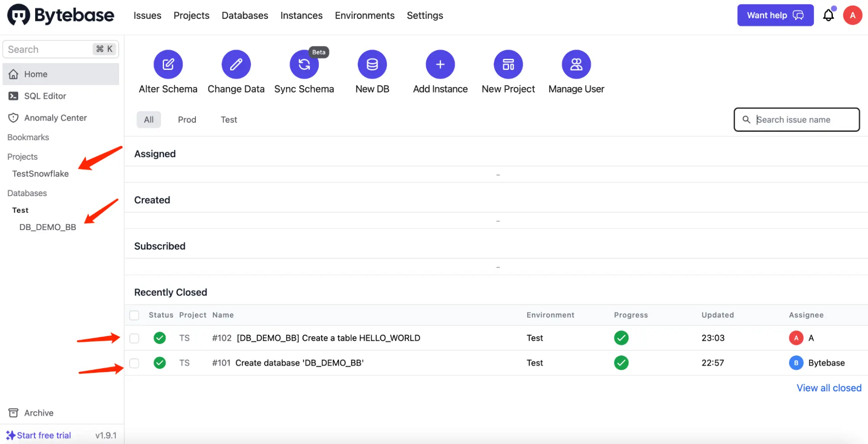
Task: Open the Change Data pencil icon
Action: pyautogui.click(x=236, y=64)
